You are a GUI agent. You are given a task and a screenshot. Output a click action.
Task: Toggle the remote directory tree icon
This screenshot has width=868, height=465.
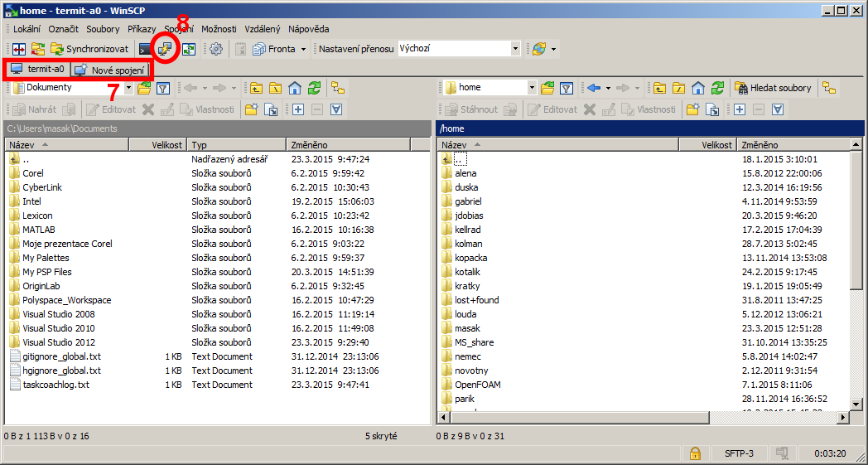point(829,88)
